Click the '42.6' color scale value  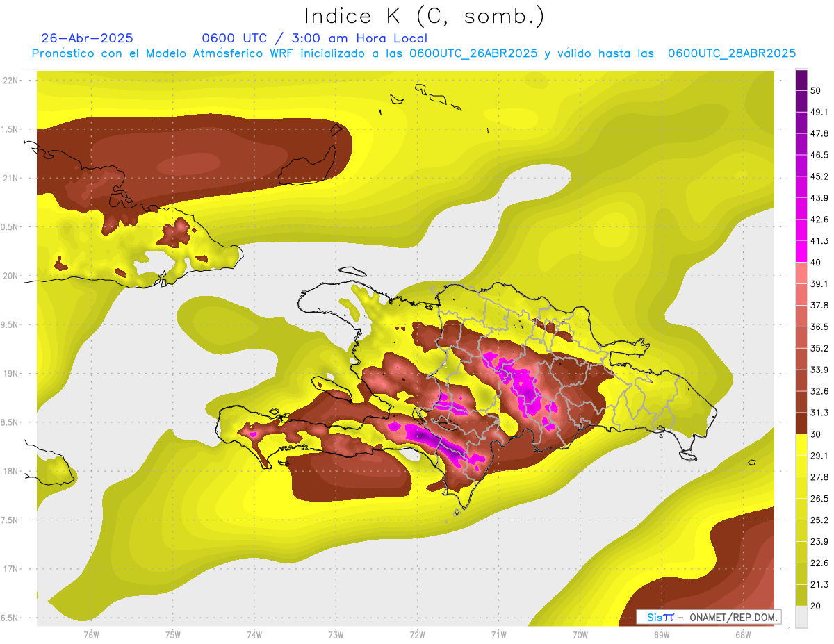(x=819, y=220)
